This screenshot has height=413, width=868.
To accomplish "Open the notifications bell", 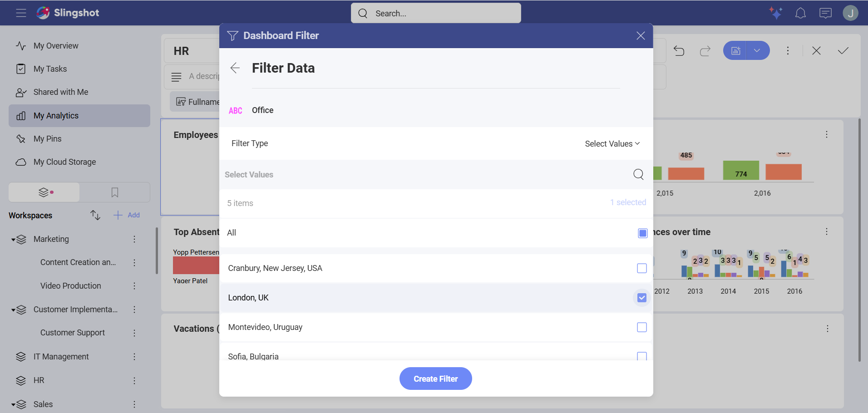I will coord(800,13).
